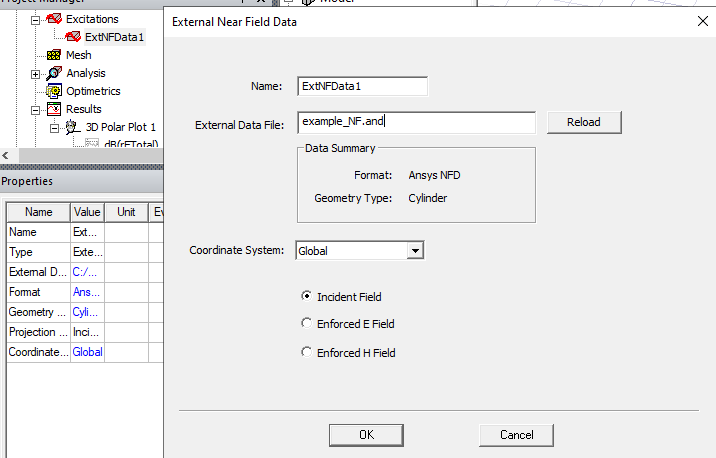The image size is (716, 458).
Task: Cancel the External Near Field Data dialog
Action: pos(516,435)
